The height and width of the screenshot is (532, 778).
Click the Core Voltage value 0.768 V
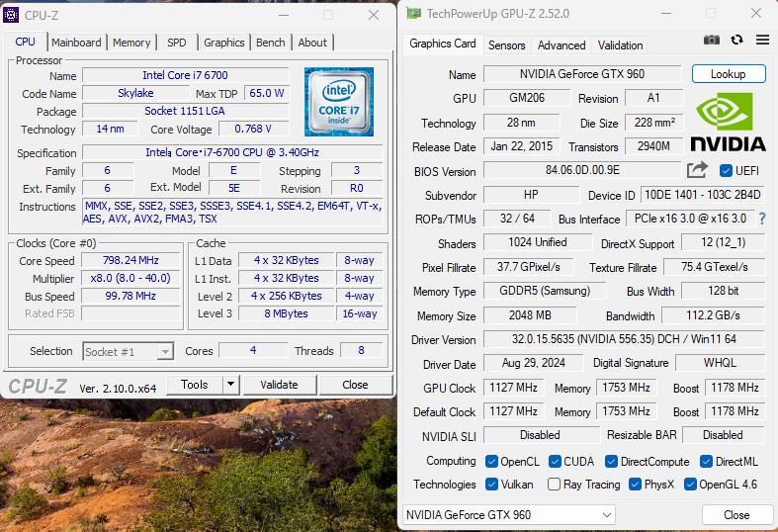pyautogui.click(x=253, y=129)
